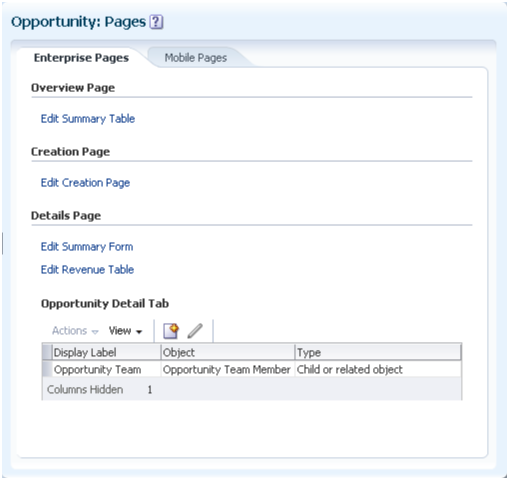This screenshot has width=509, height=480.
Task: Click the Object column header
Action: (228, 352)
